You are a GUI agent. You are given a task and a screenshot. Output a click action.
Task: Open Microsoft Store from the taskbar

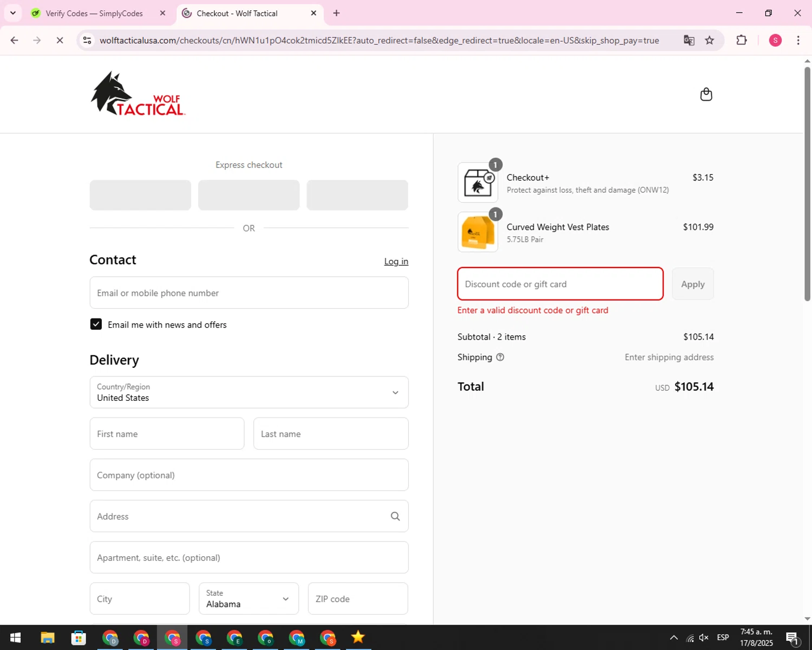pos(78,638)
